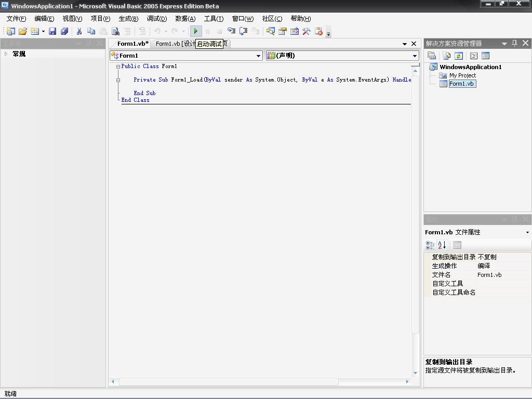Collapse the Form1_Load Sub code block
Image resolution: width=532 pixels, height=399 pixels.
[118, 80]
